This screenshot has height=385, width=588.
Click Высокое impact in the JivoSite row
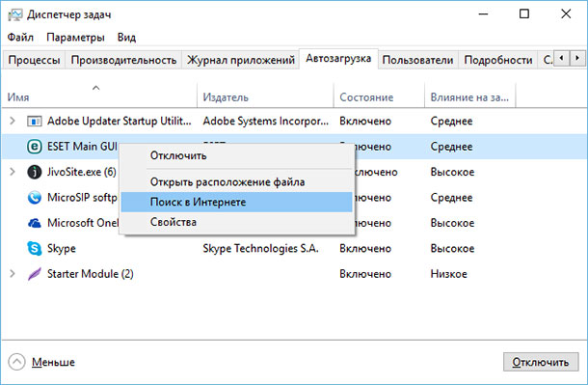452,172
